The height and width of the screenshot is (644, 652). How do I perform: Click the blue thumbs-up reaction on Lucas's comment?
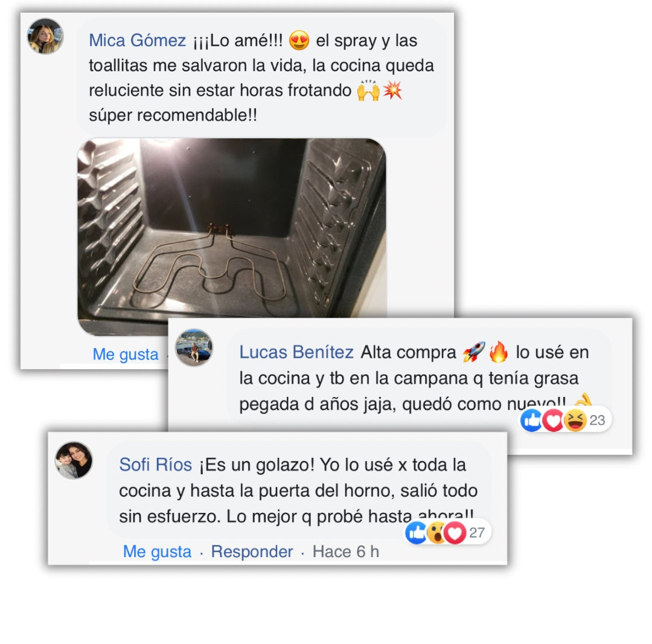pyautogui.click(x=532, y=420)
